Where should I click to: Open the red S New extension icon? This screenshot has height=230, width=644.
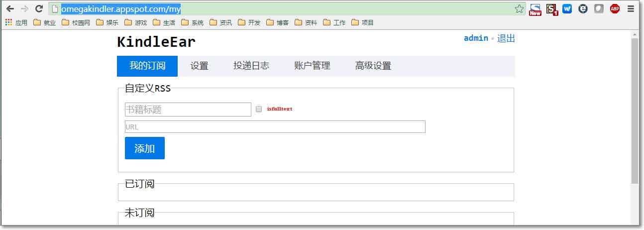point(535,9)
